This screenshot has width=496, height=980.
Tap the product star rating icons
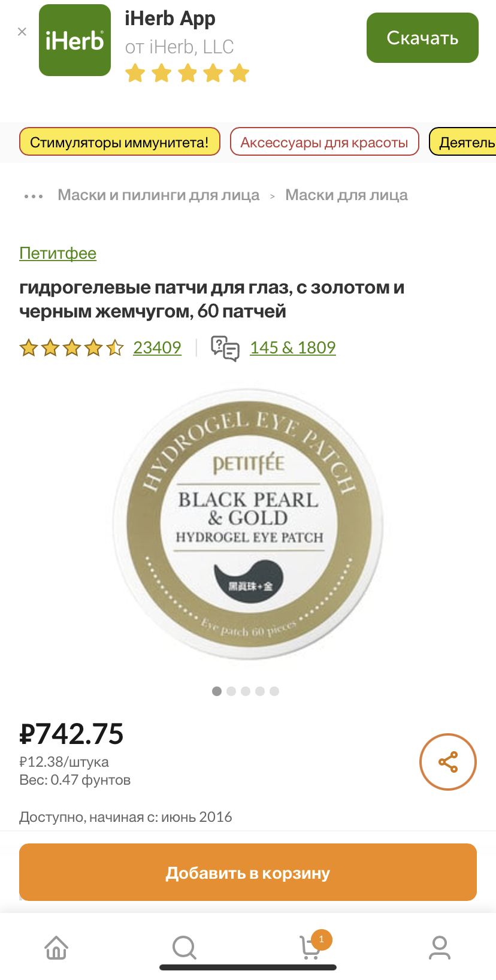[71, 347]
